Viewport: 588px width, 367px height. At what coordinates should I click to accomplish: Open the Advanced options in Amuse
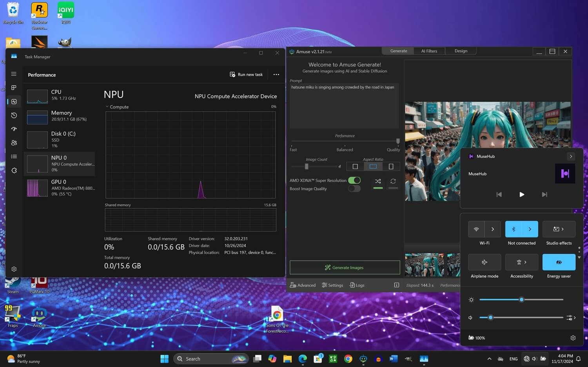point(303,285)
